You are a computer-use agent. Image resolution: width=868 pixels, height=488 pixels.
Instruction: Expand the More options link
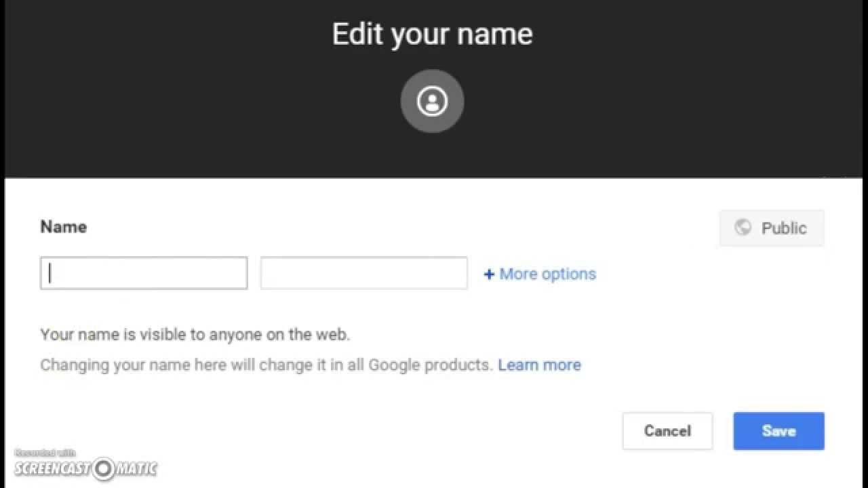coord(547,274)
